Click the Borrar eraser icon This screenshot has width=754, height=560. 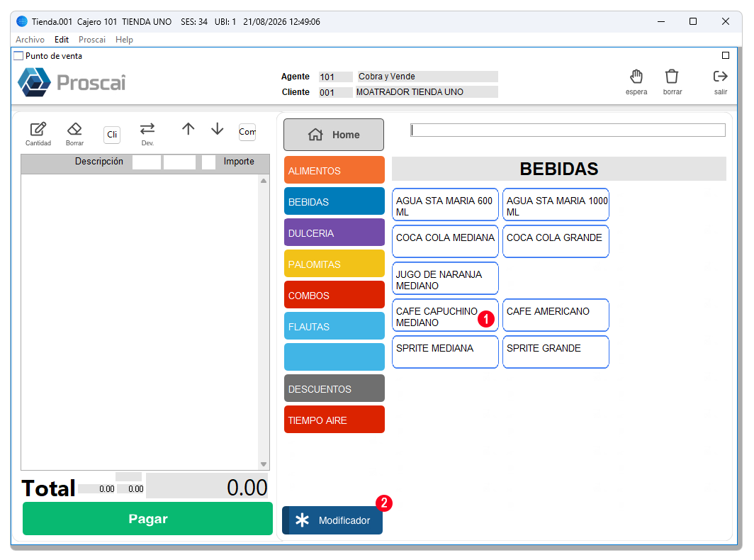click(74, 129)
